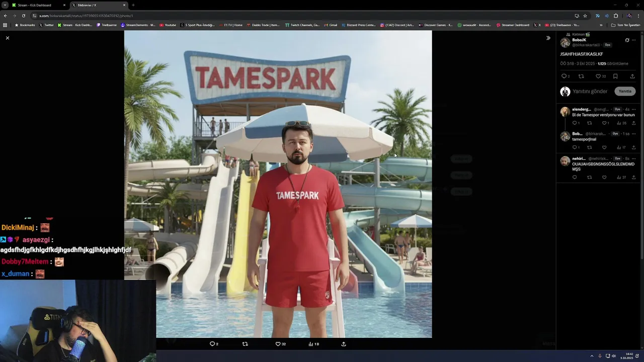Open the 1.125 Görüntüleme view count
The image size is (644, 362).
pos(613,64)
